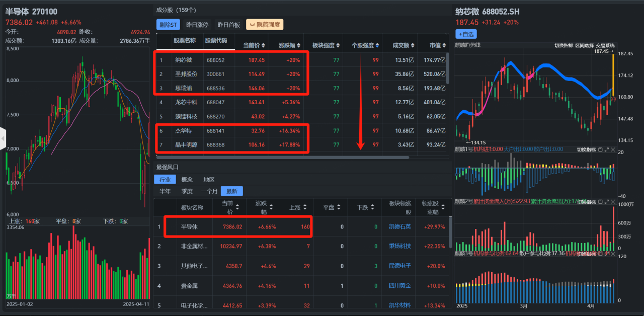Viewport: 644px width, 316px height.
Task: Open the 四川黄金 leading stock link
Action: point(400,286)
